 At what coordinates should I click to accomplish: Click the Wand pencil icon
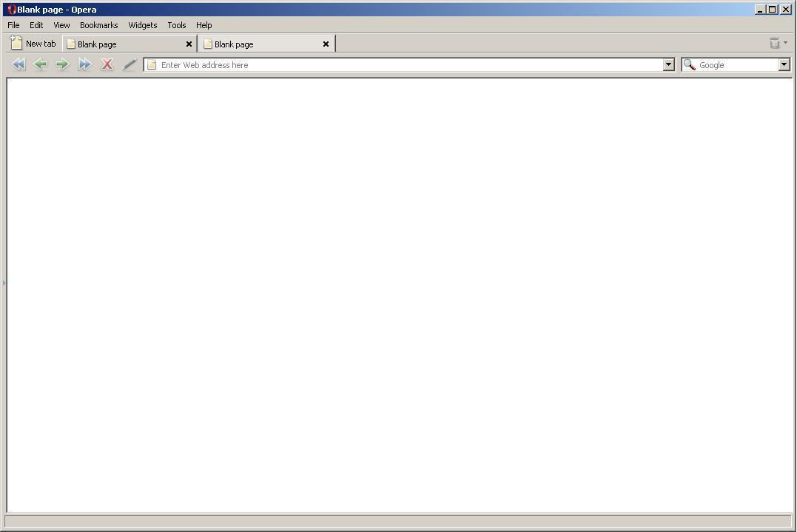(x=130, y=64)
